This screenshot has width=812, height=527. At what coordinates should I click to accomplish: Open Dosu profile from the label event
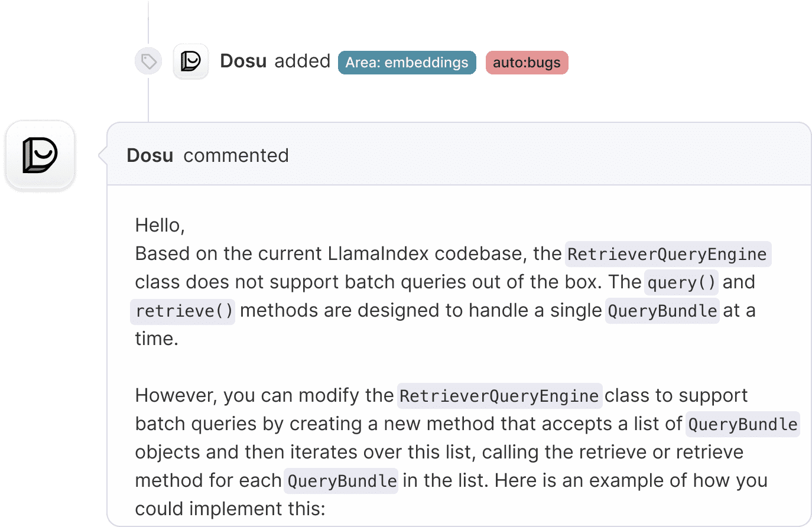click(x=243, y=61)
